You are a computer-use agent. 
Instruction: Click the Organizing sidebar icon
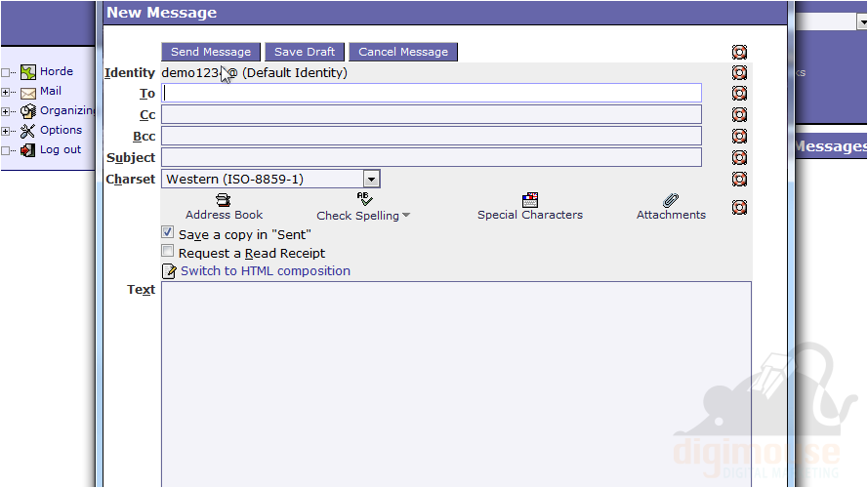coord(28,111)
